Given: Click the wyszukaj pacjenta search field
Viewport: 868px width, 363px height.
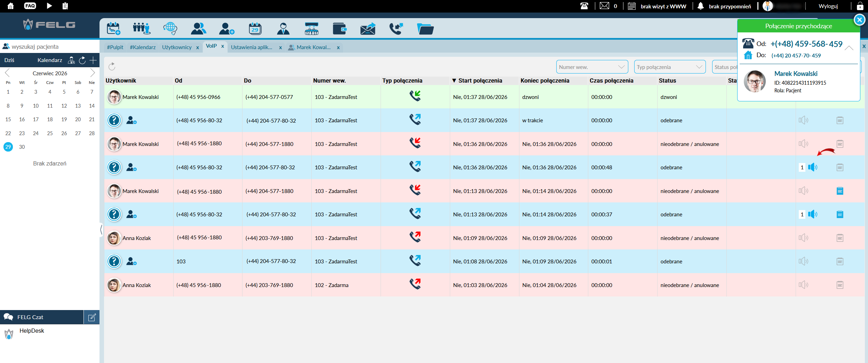Looking at the screenshot, I should point(50,47).
